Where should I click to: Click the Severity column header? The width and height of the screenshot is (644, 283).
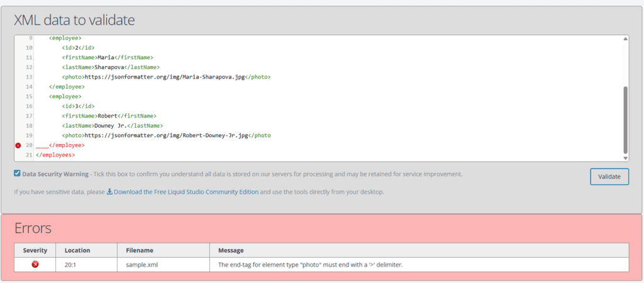click(35, 250)
